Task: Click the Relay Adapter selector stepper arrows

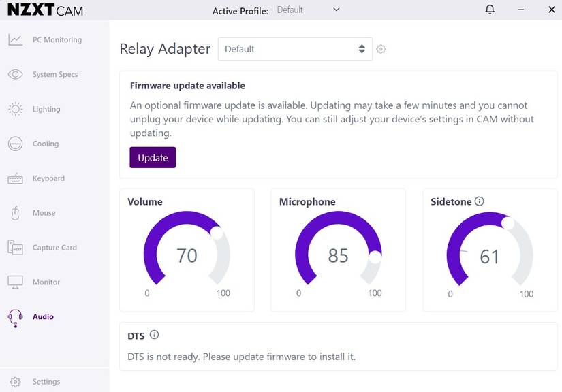Action: point(362,49)
